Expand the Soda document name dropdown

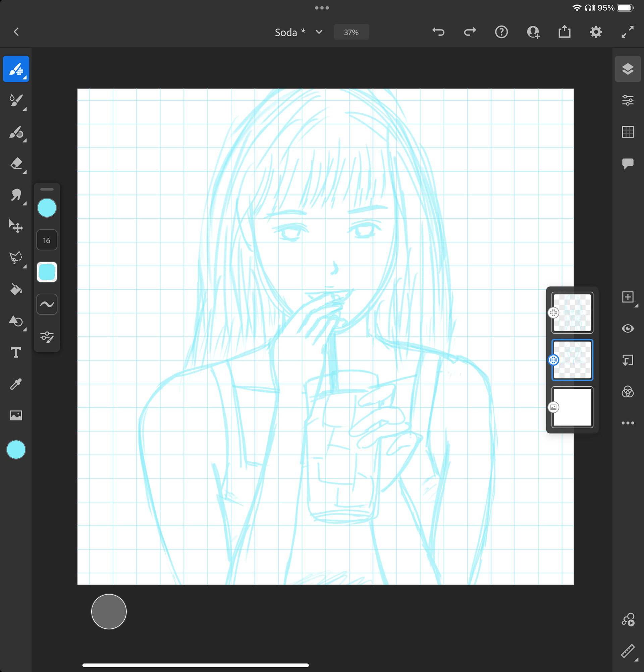pos(319,32)
